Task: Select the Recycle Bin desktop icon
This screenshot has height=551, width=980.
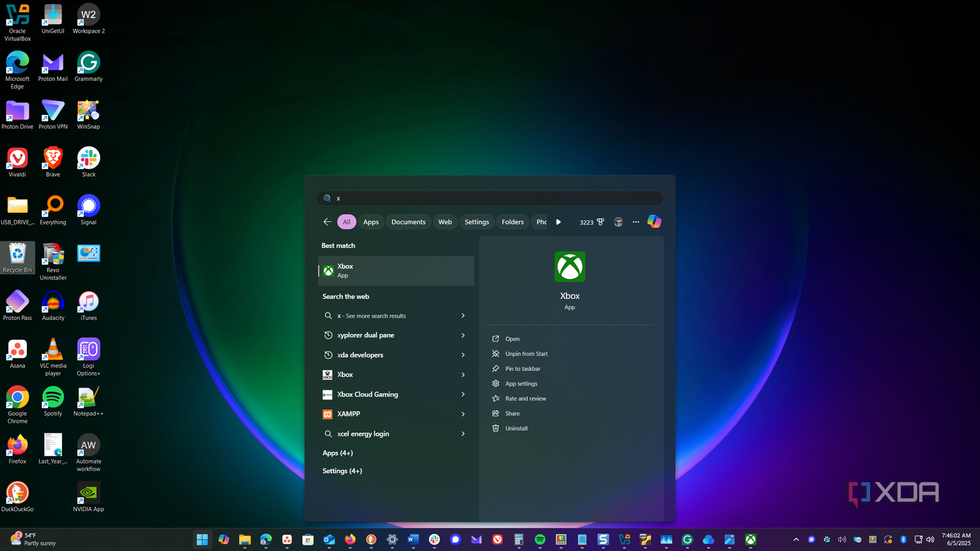Action: (x=18, y=258)
